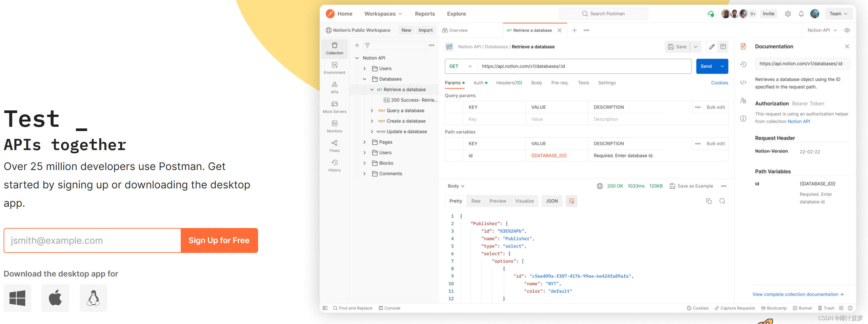Viewport: 868px width, 324px height.
Task: Go to Explore in top navigation
Action: tap(456, 14)
